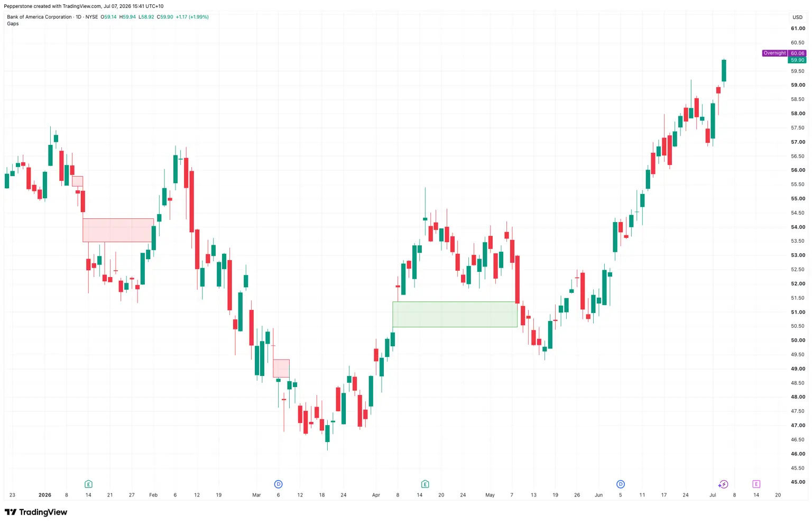Screen dimensions: 812x524
Task: Click the purple lightning event icon near Jul
Action: click(x=723, y=484)
